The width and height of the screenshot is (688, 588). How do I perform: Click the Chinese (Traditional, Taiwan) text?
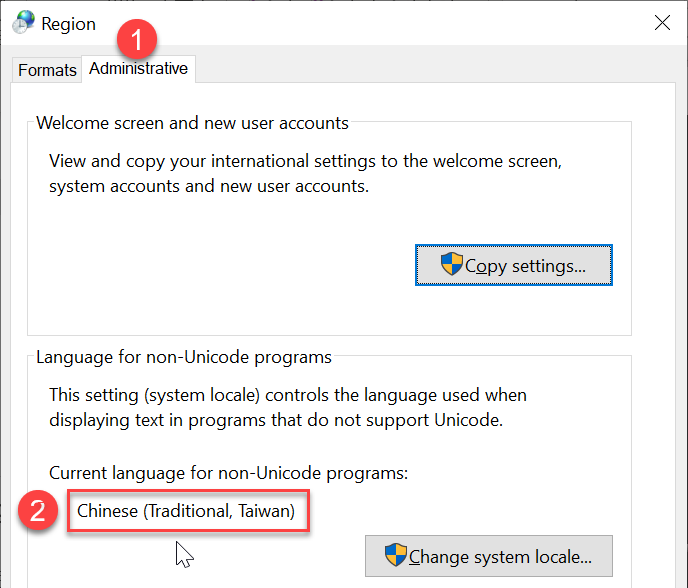pyautogui.click(x=186, y=511)
